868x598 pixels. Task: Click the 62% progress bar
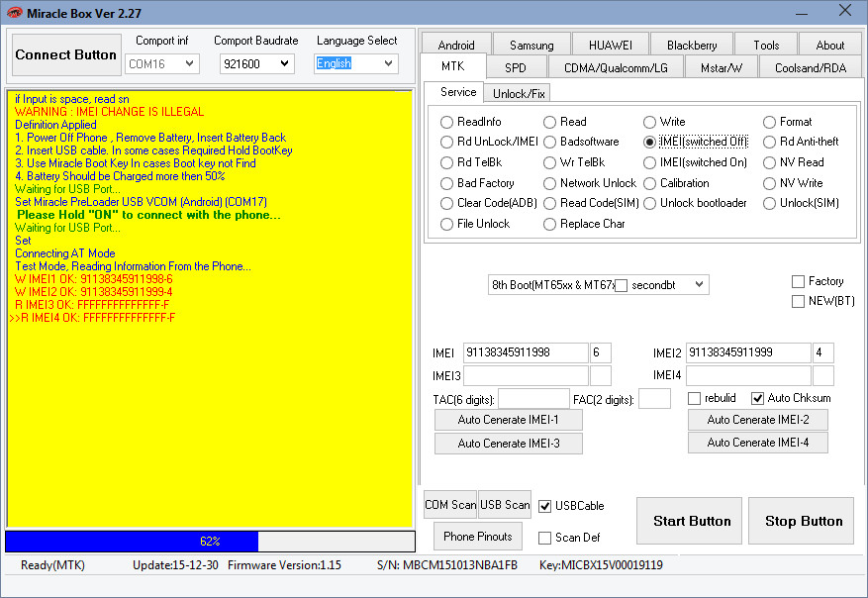[x=210, y=541]
